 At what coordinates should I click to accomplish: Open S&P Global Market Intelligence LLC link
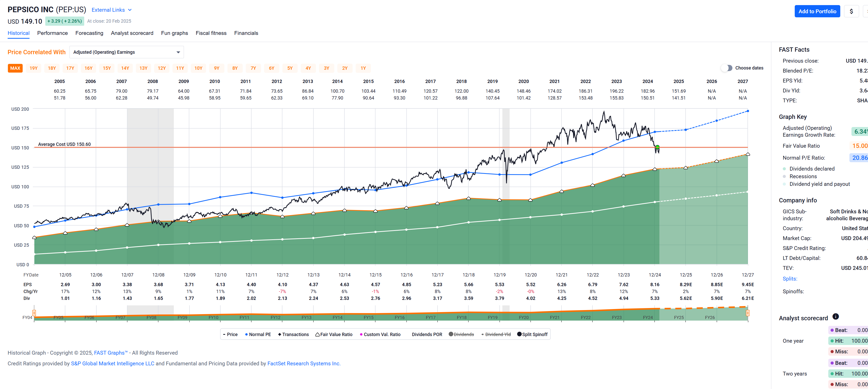pyautogui.click(x=112, y=363)
